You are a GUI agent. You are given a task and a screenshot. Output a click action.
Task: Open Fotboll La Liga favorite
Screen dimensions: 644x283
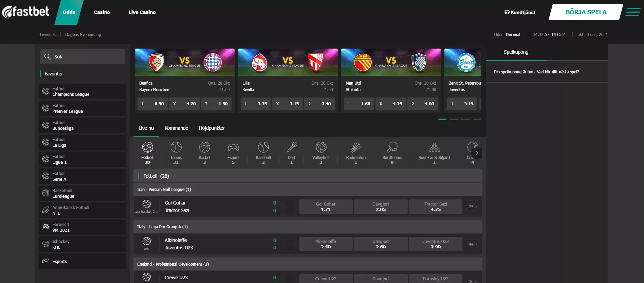[x=82, y=142]
